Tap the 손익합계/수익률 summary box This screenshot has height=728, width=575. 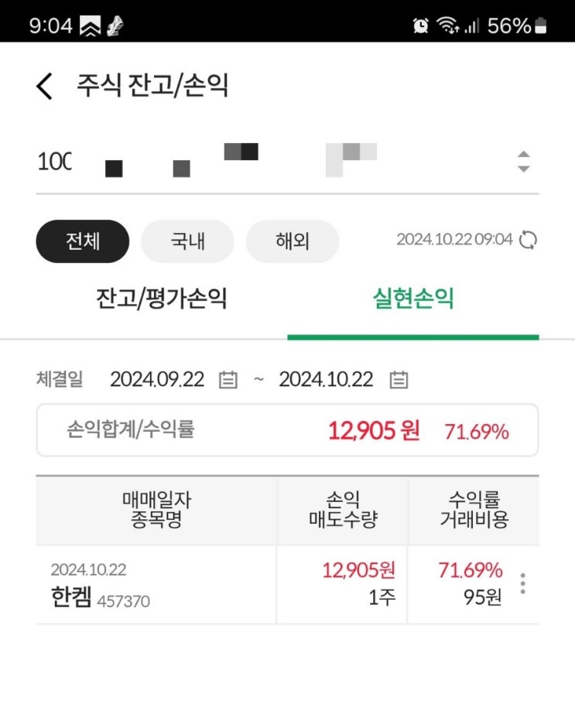(x=287, y=431)
